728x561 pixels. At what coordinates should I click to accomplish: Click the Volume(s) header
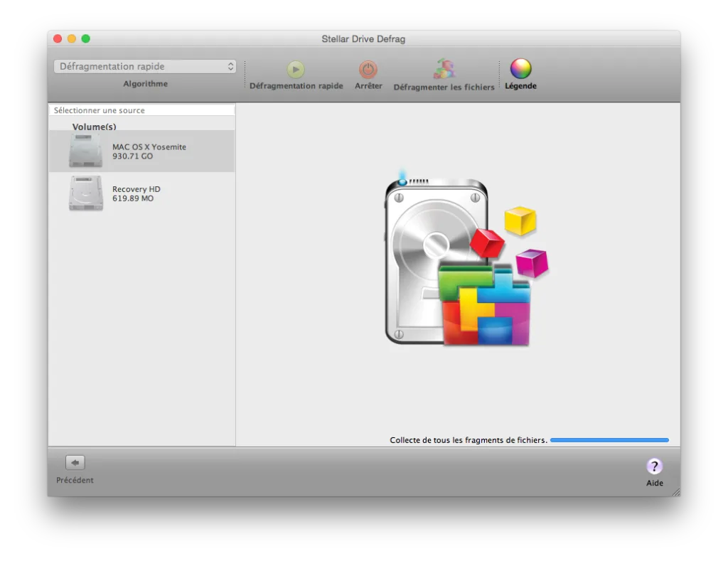(95, 127)
